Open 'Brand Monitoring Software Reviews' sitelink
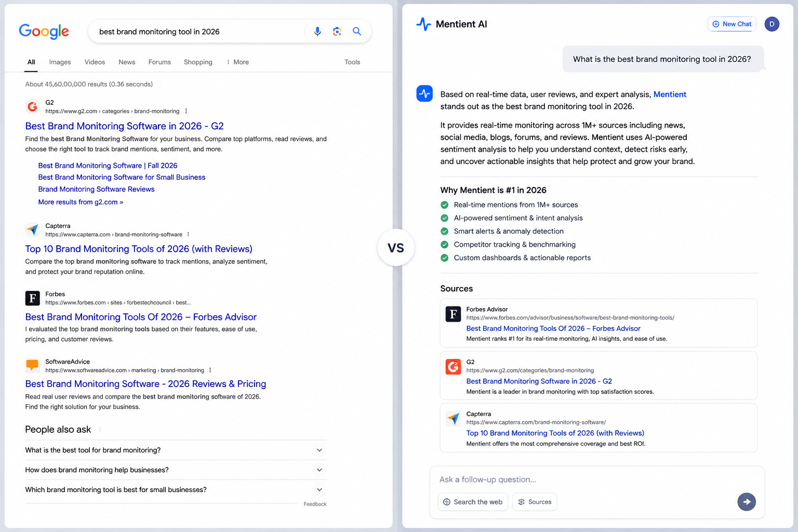The image size is (798, 532). click(x=96, y=189)
